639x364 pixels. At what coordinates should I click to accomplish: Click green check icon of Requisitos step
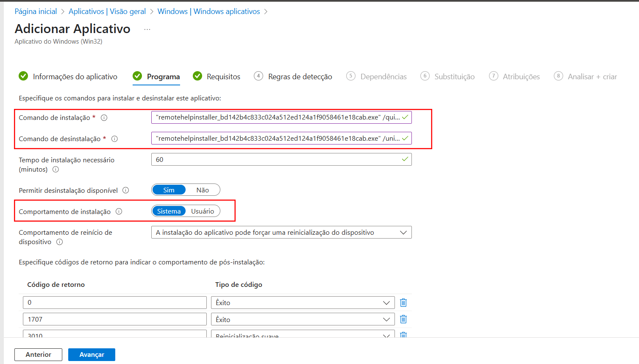pyautogui.click(x=197, y=76)
